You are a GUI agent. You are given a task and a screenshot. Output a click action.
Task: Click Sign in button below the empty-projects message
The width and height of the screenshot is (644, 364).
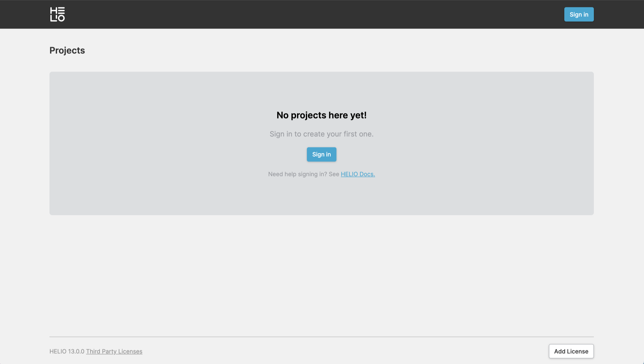[x=321, y=154]
